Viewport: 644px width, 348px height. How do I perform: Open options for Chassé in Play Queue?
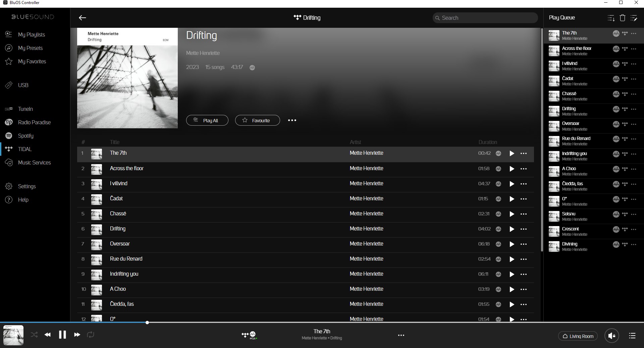[634, 94]
